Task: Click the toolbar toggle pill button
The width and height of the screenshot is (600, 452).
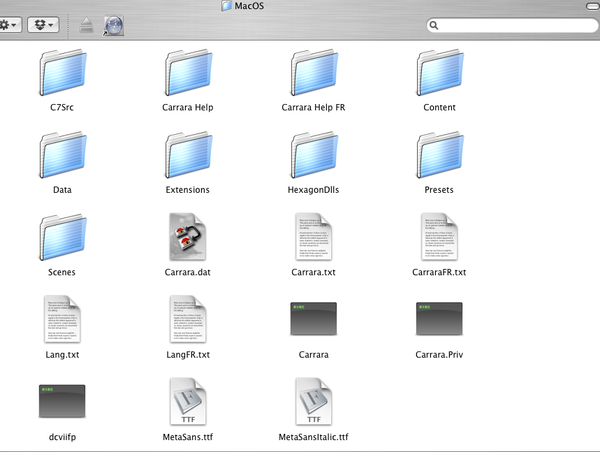Action: (593, 6)
